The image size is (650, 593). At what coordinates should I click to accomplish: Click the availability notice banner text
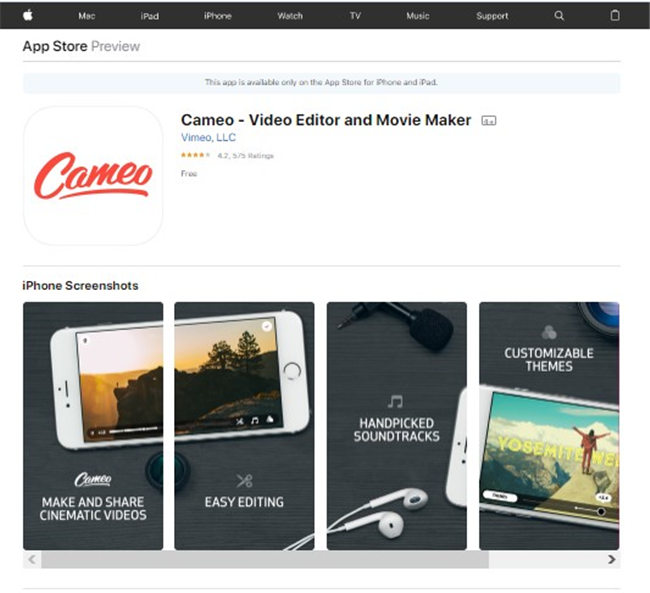[321, 82]
